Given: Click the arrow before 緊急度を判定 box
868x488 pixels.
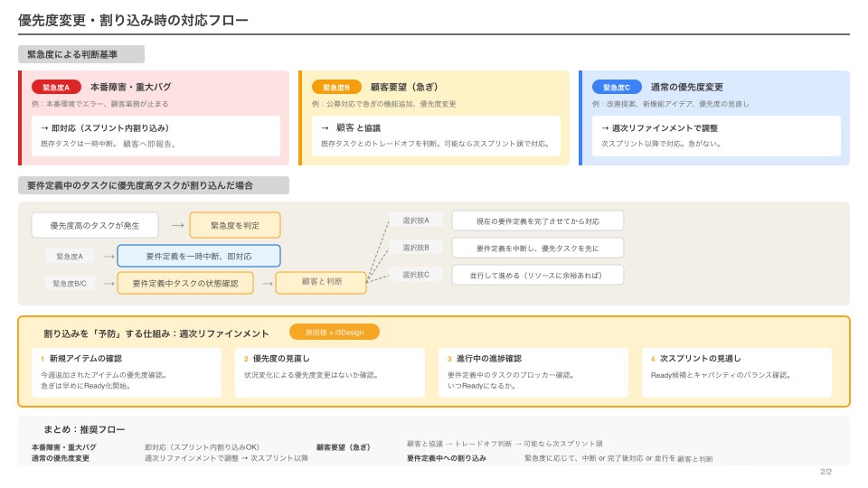Looking at the screenshot, I should (178, 225).
